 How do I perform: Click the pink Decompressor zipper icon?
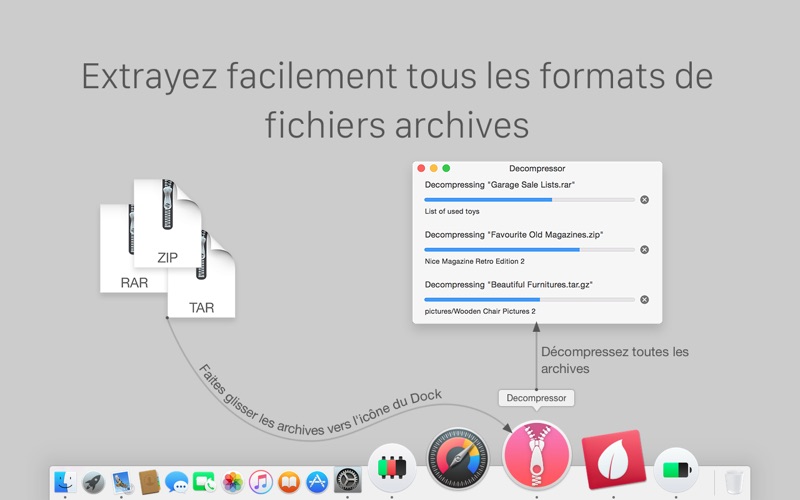click(537, 455)
